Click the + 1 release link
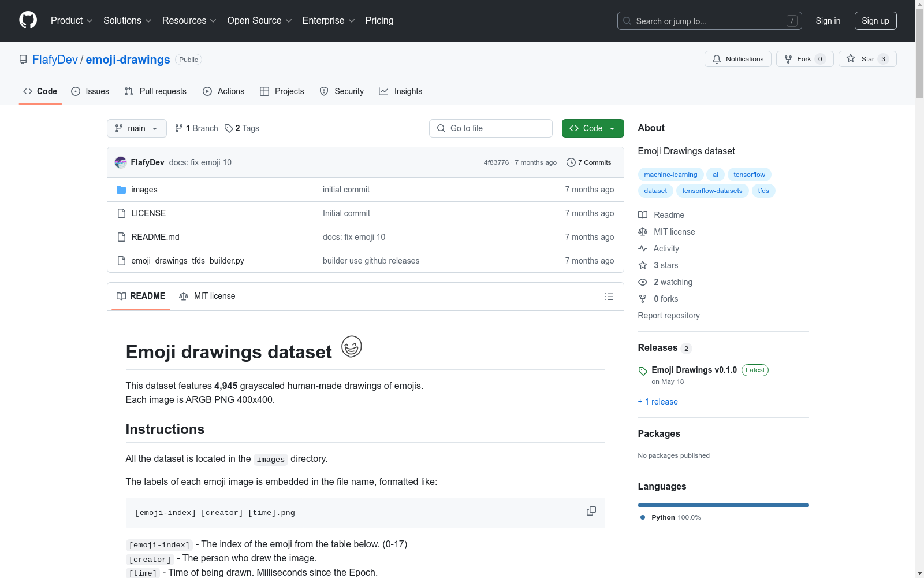The image size is (924, 578). [658, 402]
